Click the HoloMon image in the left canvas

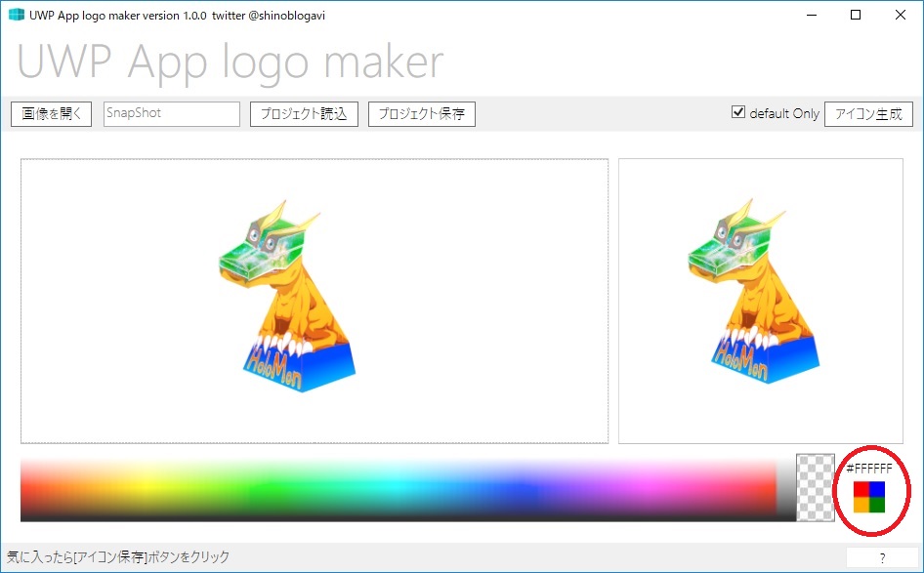[x=287, y=296]
